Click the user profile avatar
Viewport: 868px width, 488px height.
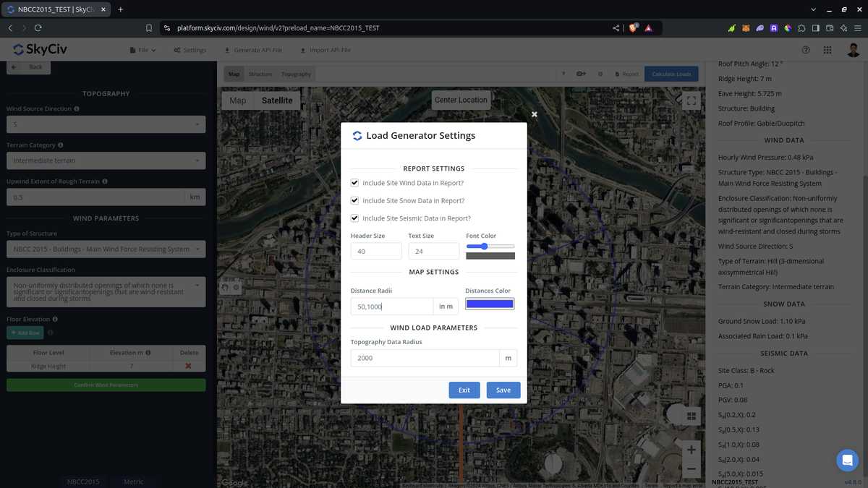851,50
